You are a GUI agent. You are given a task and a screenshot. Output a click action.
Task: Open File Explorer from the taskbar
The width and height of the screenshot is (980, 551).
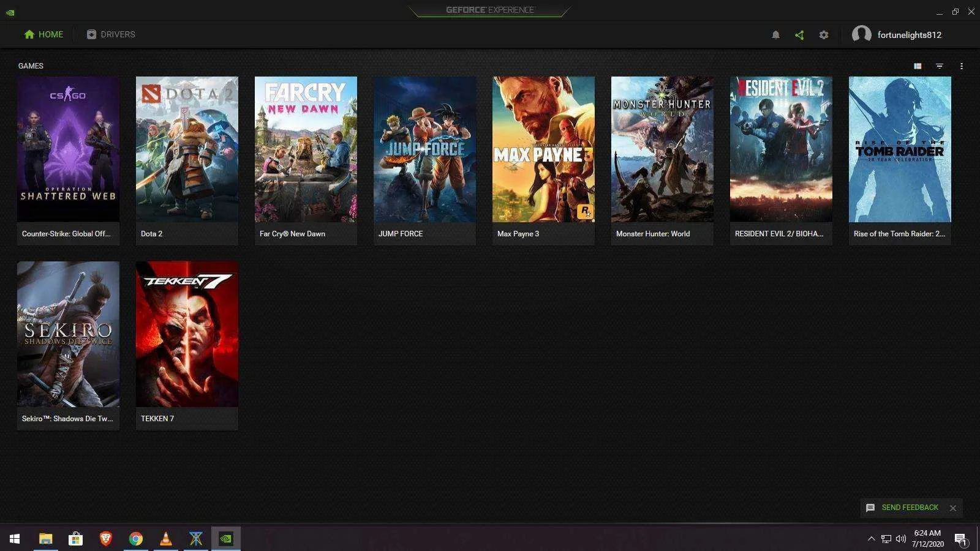(45, 539)
